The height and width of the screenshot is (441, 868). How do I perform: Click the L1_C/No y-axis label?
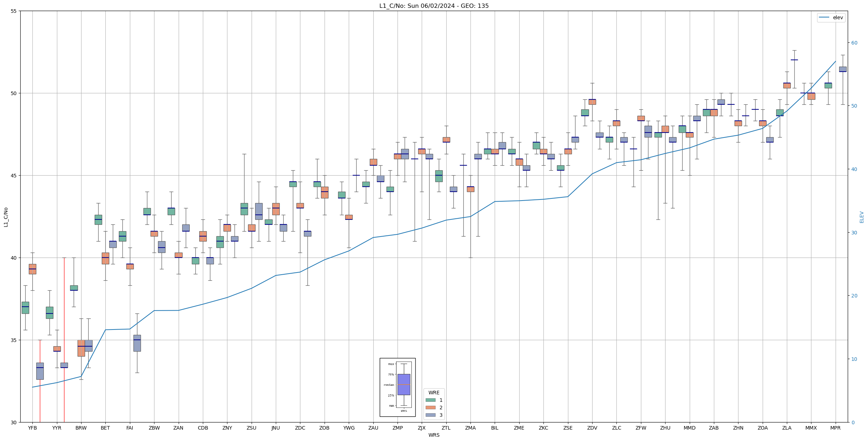click(6, 217)
